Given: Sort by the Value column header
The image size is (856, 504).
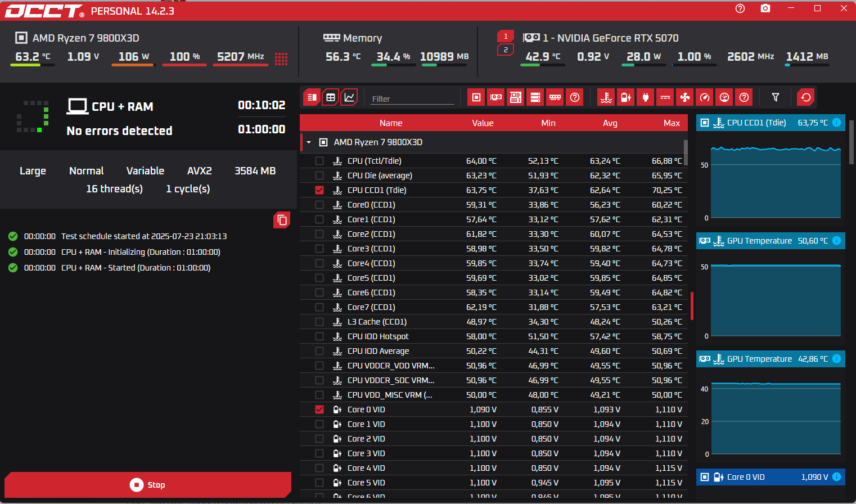Looking at the screenshot, I should pyautogui.click(x=483, y=123).
